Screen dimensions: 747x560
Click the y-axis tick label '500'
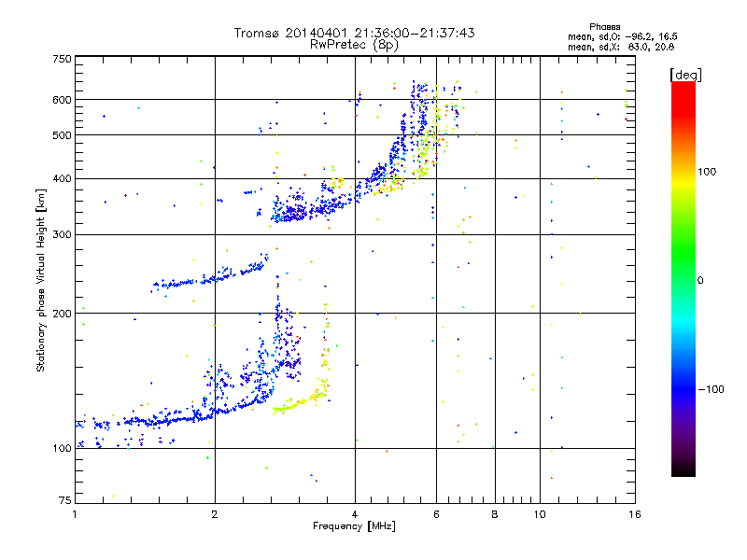click(x=63, y=135)
